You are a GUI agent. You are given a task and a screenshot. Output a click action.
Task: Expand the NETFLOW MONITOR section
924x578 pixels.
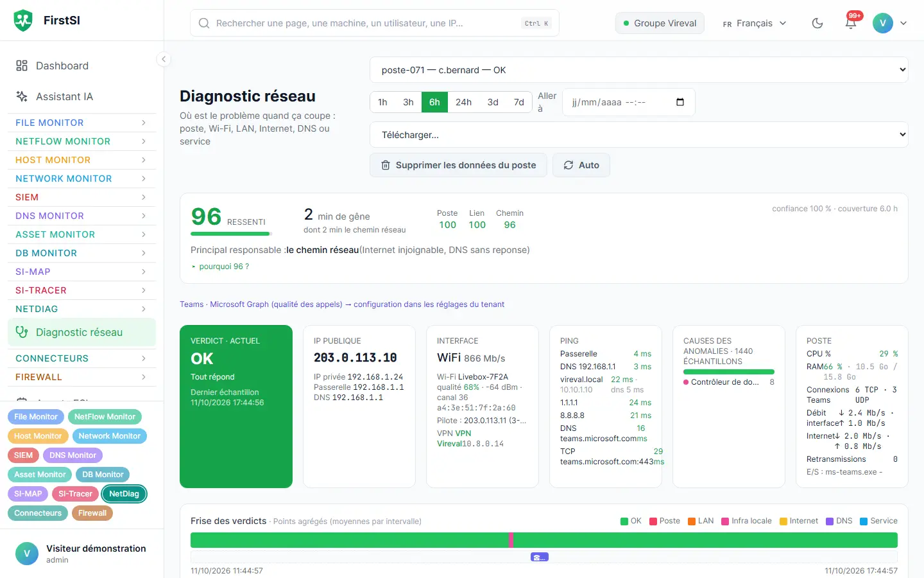click(x=81, y=141)
